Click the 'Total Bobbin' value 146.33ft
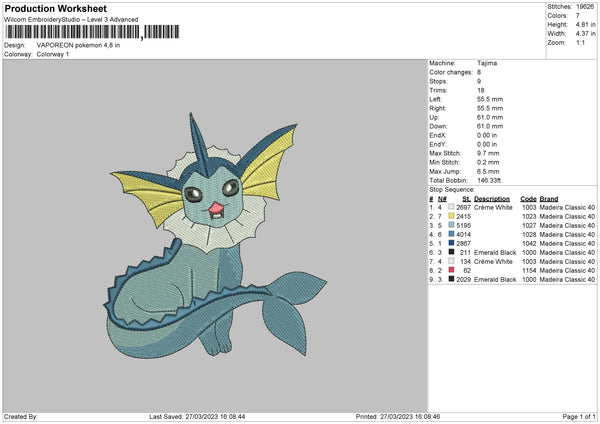The width and height of the screenshot is (600, 424). (x=489, y=180)
